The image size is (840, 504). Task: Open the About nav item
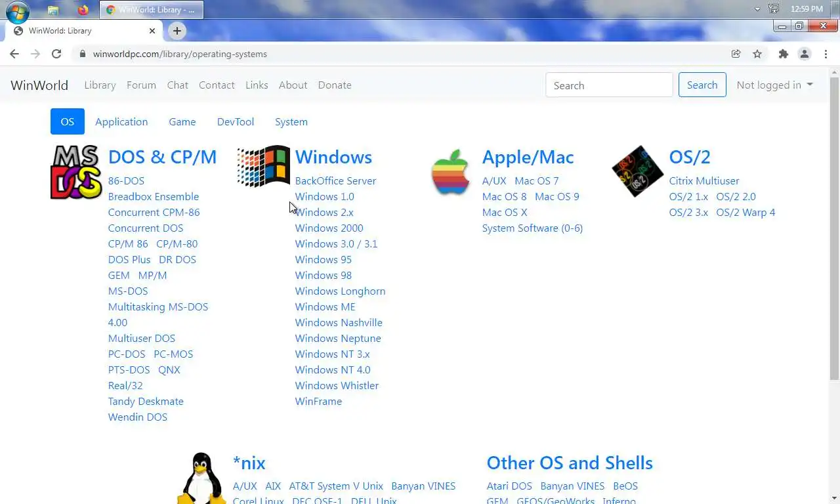(293, 85)
